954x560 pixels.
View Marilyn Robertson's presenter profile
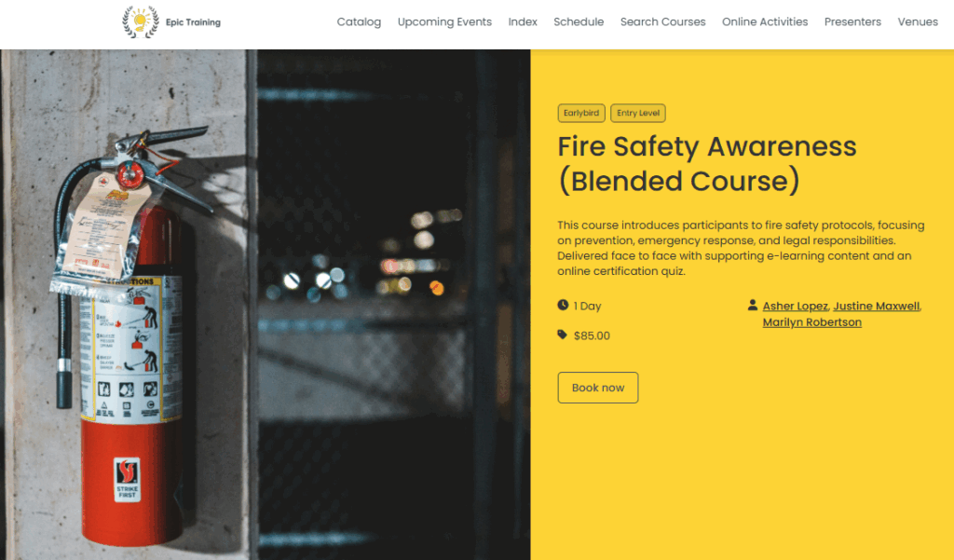pos(812,322)
